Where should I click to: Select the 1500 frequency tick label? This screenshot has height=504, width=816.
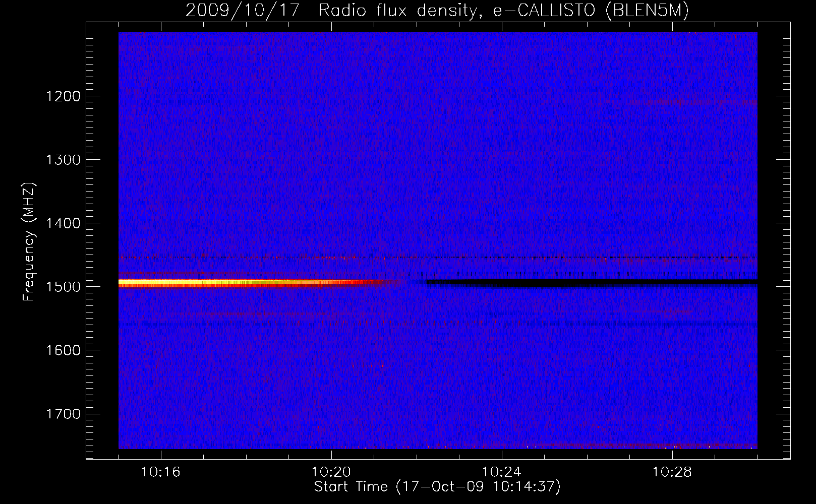[63, 287]
